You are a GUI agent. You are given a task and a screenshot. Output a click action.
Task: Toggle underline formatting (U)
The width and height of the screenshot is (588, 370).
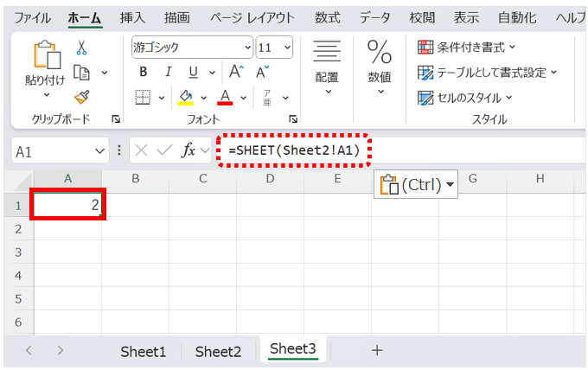pyautogui.click(x=193, y=72)
